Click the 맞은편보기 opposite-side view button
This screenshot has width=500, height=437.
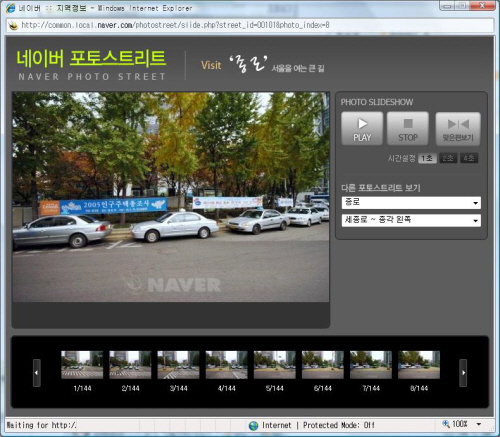tap(458, 129)
